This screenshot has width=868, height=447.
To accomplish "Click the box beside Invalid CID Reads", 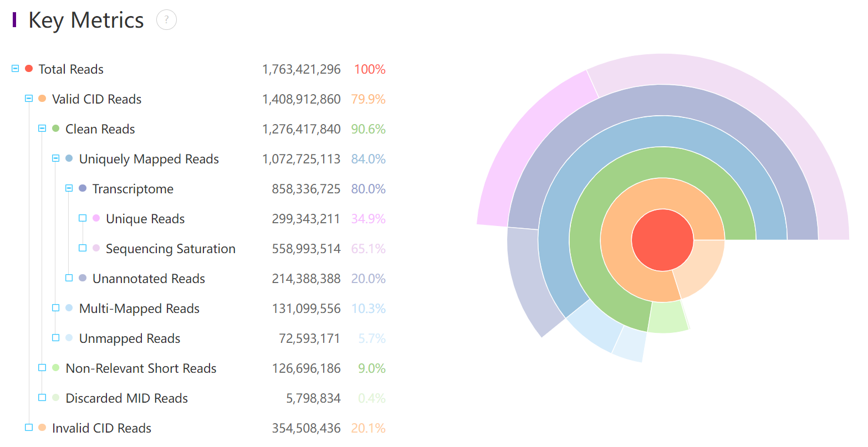I will tap(29, 428).
